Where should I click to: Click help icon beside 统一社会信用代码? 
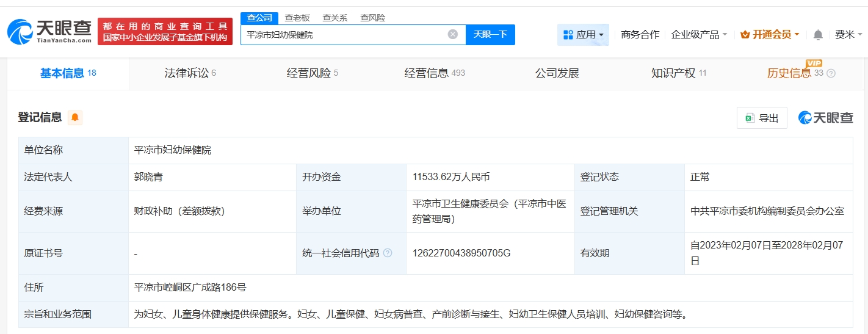pyautogui.click(x=388, y=253)
